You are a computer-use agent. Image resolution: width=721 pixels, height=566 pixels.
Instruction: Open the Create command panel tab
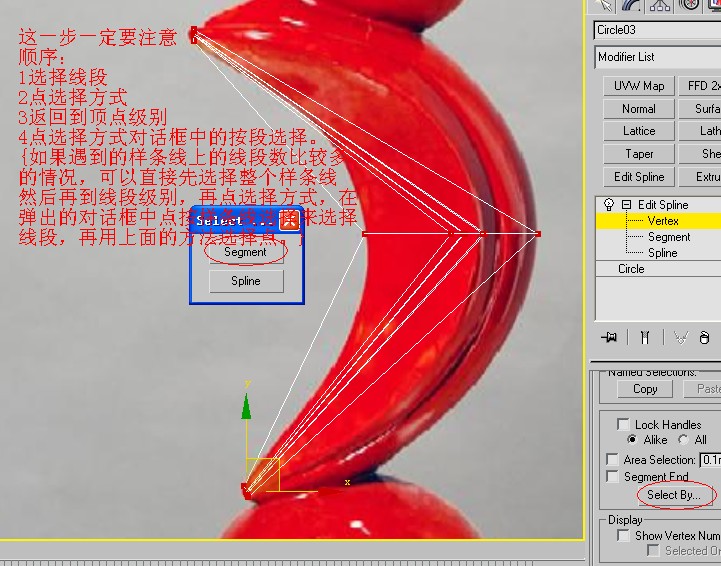point(604,5)
